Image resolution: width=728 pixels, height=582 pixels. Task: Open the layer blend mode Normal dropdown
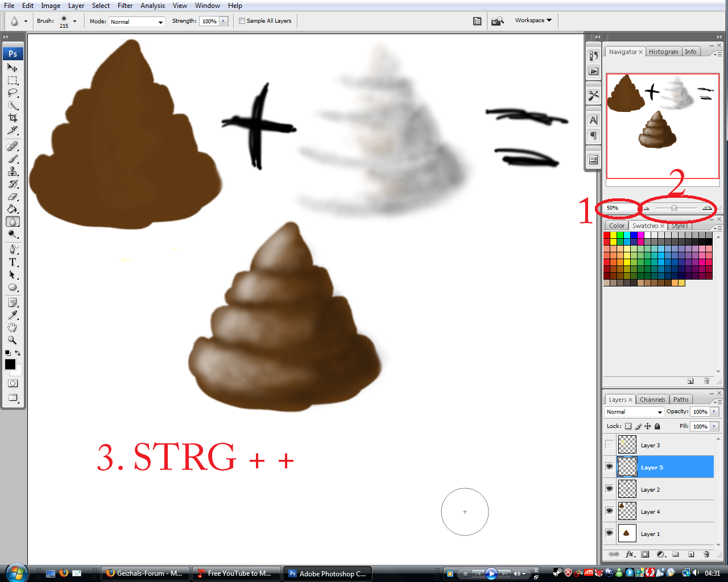coord(634,411)
